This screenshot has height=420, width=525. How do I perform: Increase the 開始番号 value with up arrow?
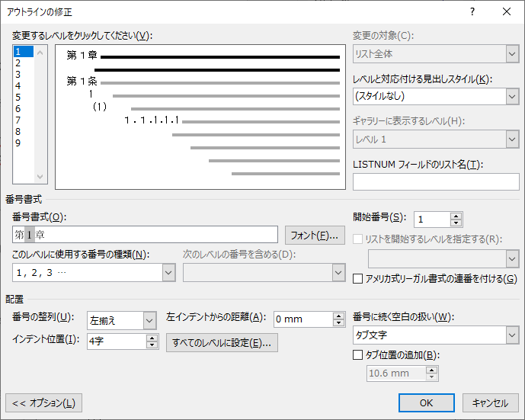click(x=456, y=216)
